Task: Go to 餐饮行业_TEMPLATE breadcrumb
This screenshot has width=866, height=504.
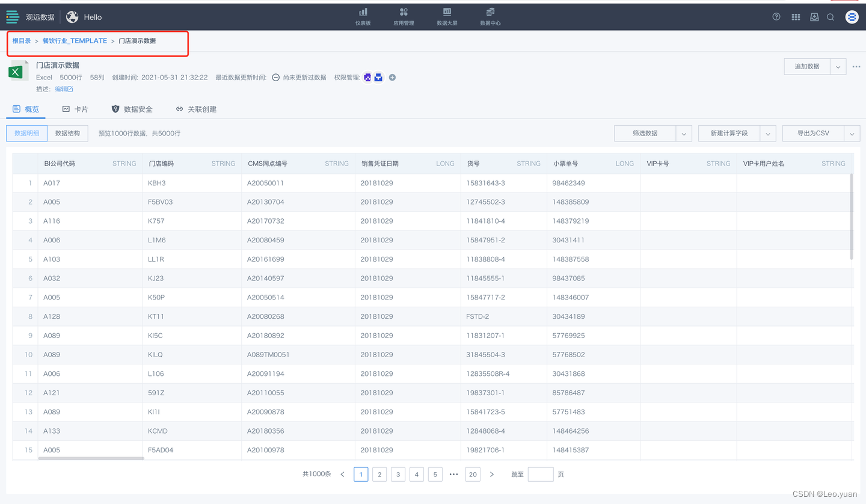Action: tap(75, 41)
